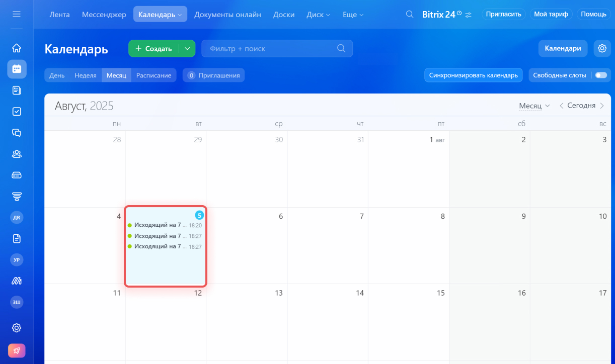This screenshot has height=364, width=615.
Task: Go to previous month arrow
Action: [x=562, y=106]
